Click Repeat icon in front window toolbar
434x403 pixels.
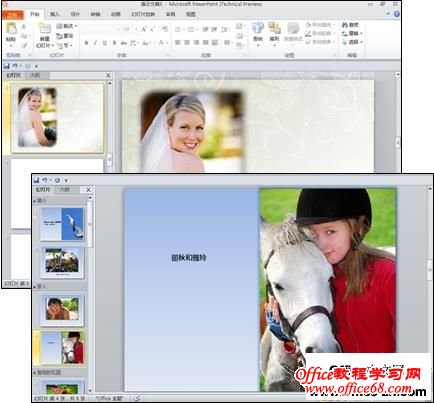pyautogui.click(x=57, y=180)
